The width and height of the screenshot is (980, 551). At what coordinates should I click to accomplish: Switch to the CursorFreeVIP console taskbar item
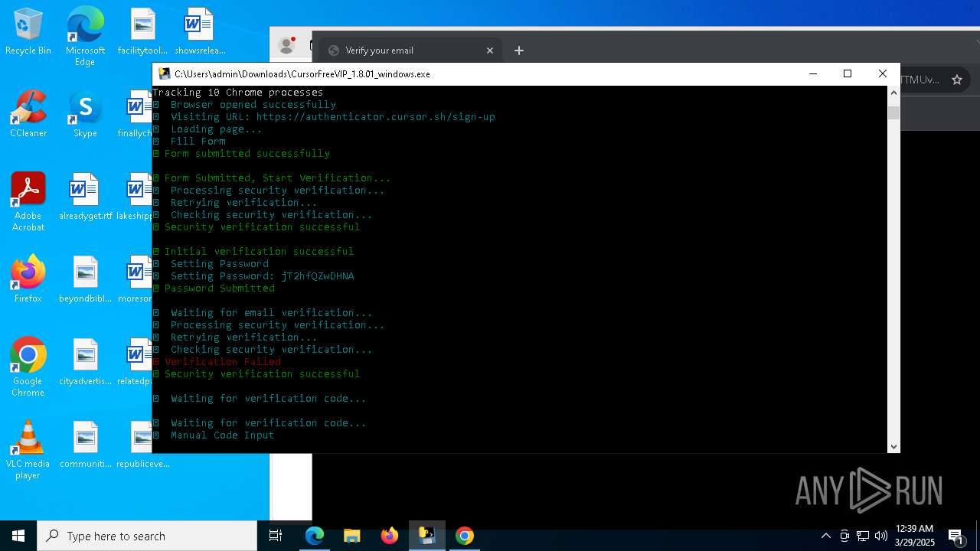(427, 536)
